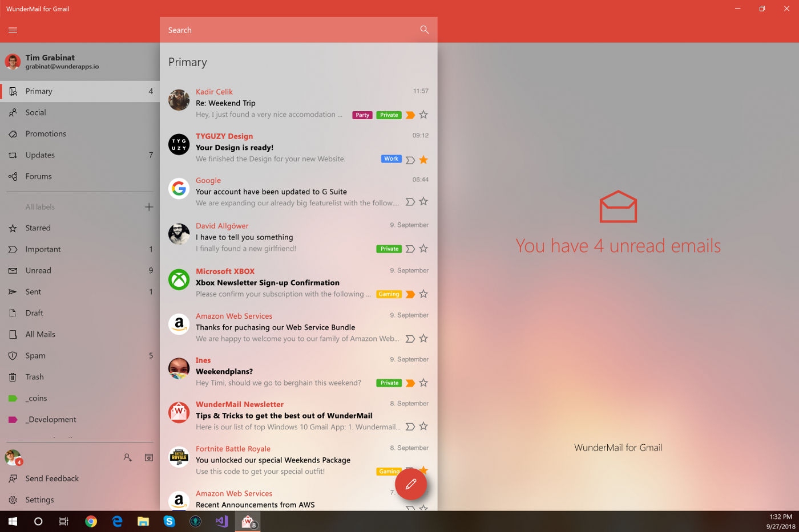
Task: Mark WunderMail Newsletter email as important
Action: [410, 427]
